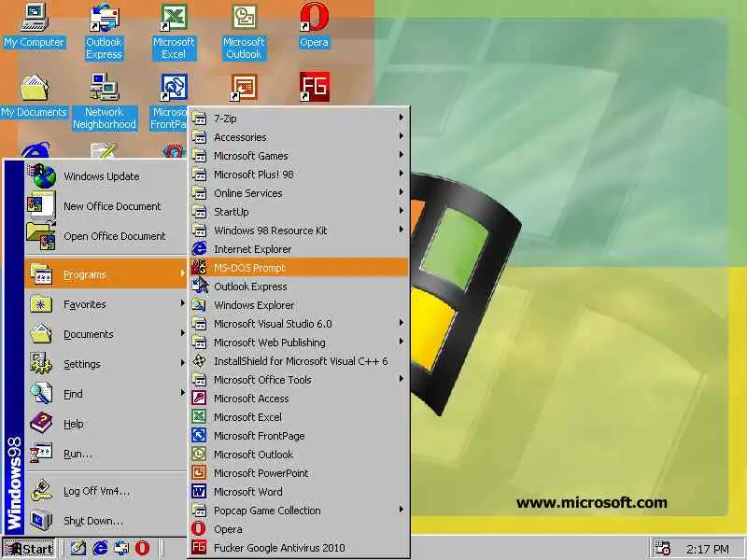Click the Windows Update globe icon
This screenshot has width=747, height=560.
[43, 175]
